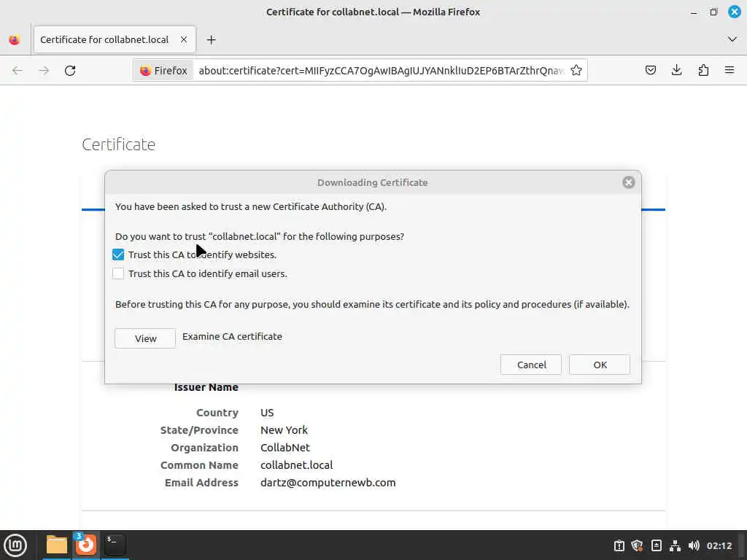Open the volume control tray icon

(694, 545)
